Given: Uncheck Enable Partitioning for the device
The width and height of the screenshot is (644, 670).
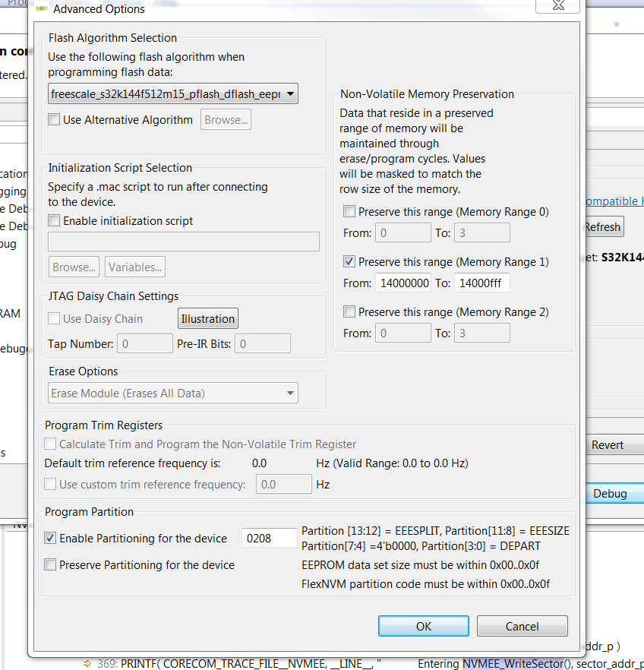Looking at the screenshot, I should coord(50,538).
